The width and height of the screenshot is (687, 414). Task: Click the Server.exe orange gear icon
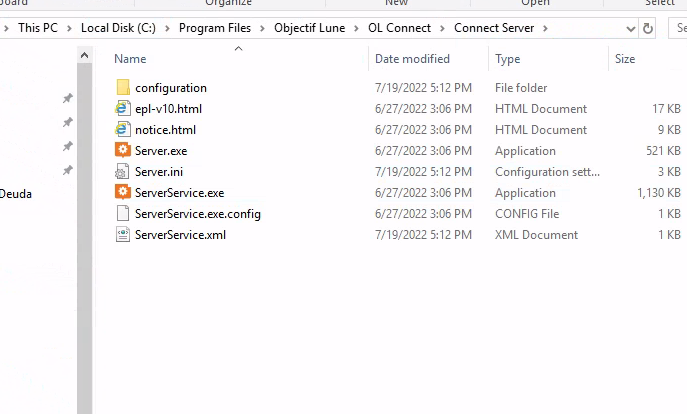(123, 151)
